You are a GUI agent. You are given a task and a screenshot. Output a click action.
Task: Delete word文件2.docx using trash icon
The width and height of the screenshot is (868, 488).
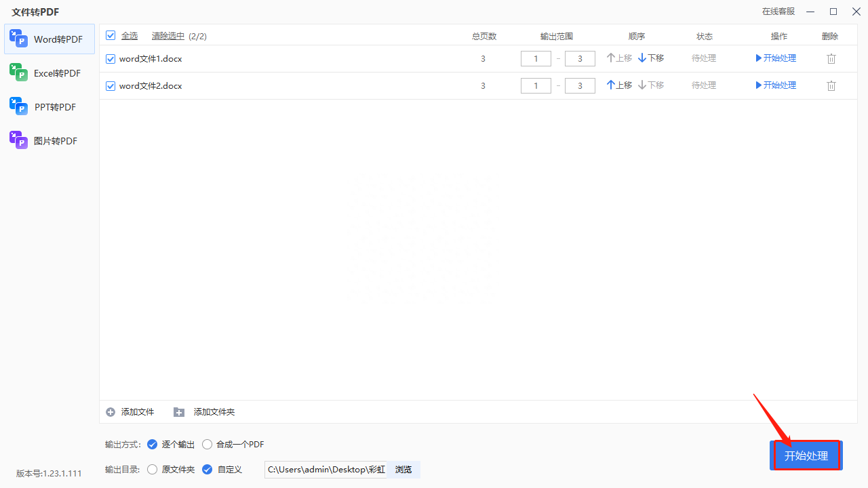pyautogui.click(x=831, y=86)
